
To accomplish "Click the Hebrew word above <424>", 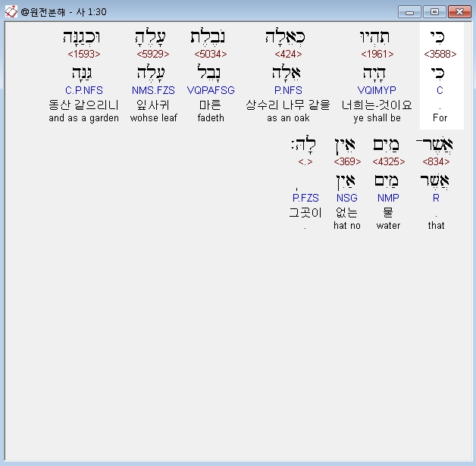I will [x=285, y=37].
